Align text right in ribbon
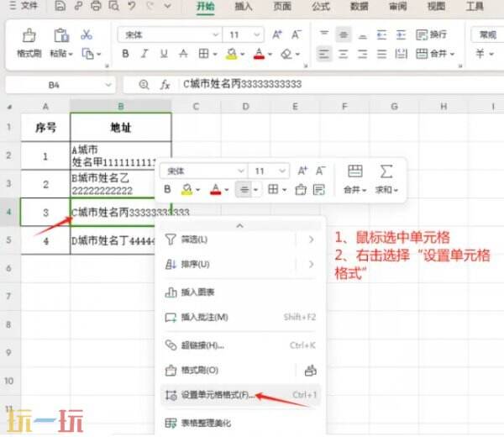Viewport: 504px width, 437px height. coord(363,54)
